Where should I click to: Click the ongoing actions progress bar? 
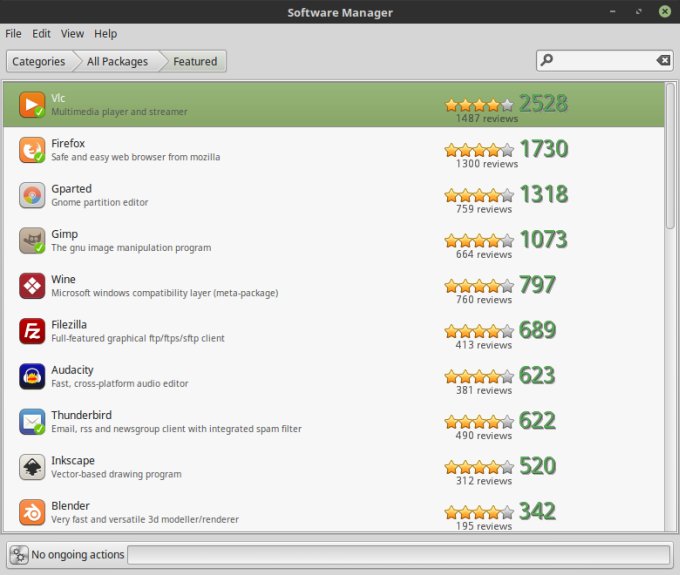coord(399,555)
